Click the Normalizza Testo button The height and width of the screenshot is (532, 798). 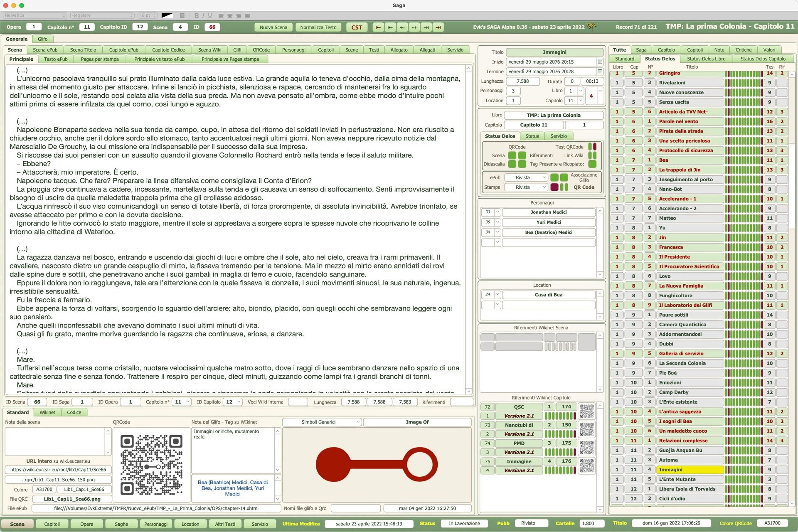coord(318,27)
